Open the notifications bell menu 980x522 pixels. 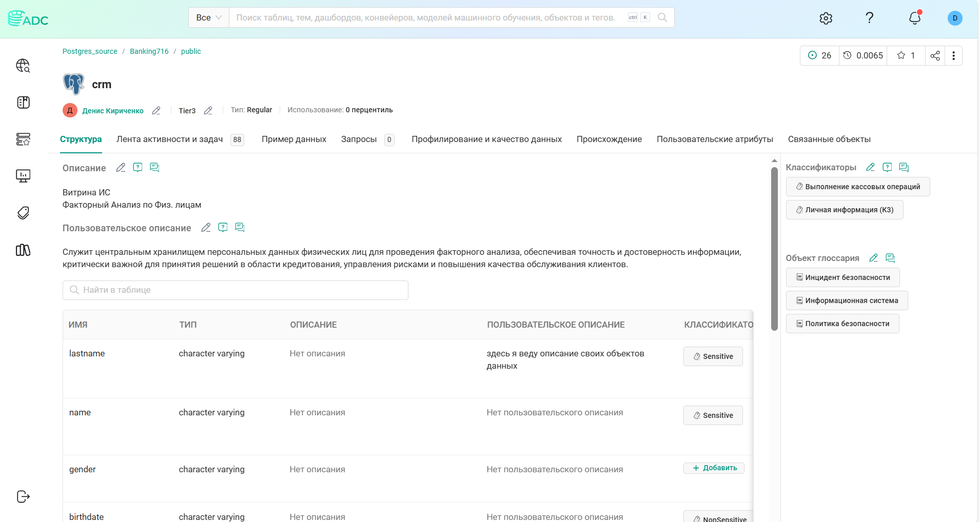point(915,18)
